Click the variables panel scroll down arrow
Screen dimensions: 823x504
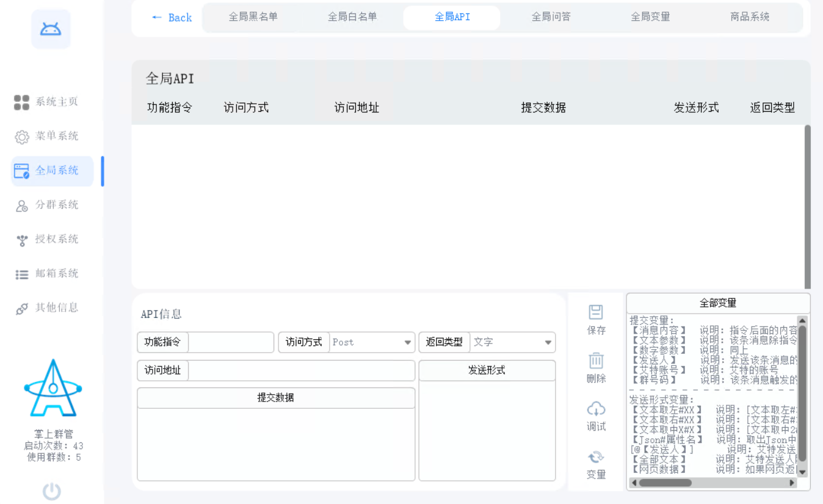pyautogui.click(x=802, y=472)
